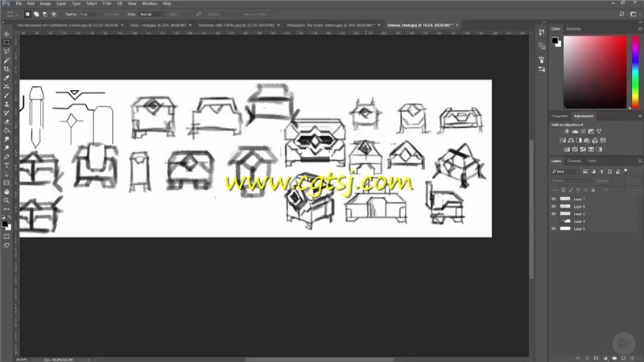Open the blending mode dropdown in Layers
Viewport: 644px width, 362px height.
pyautogui.click(x=572, y=180)
